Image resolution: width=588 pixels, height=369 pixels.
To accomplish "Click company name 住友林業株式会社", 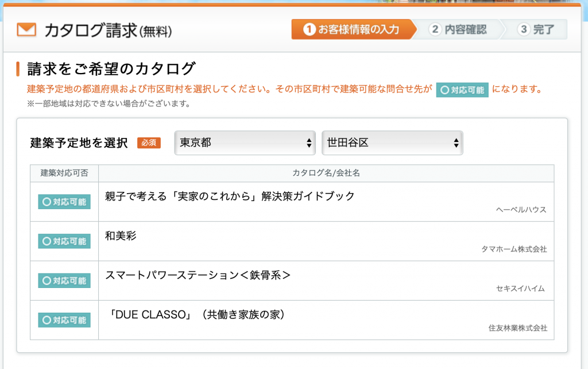I will point(518,328).
